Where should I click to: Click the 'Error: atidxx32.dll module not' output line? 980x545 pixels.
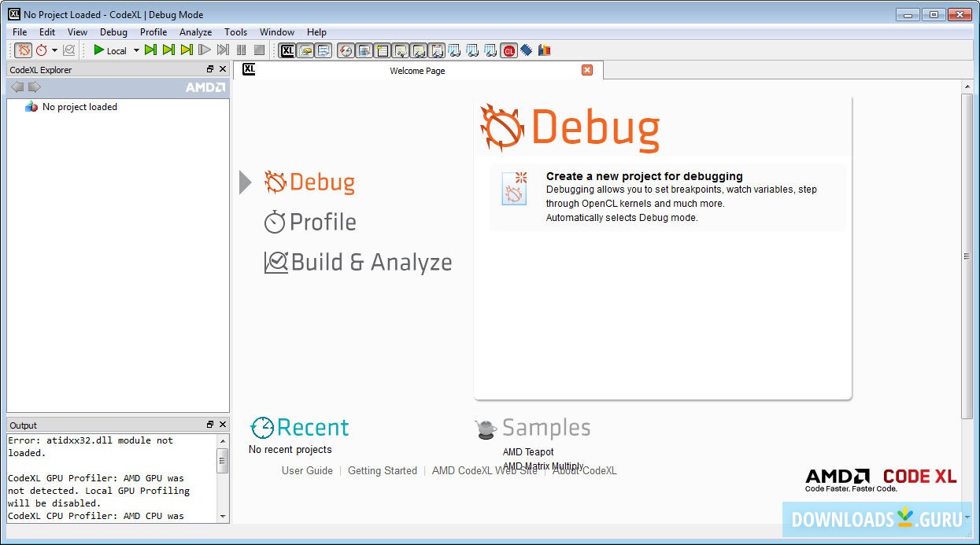pyautogui.click(x=91, y=440)
